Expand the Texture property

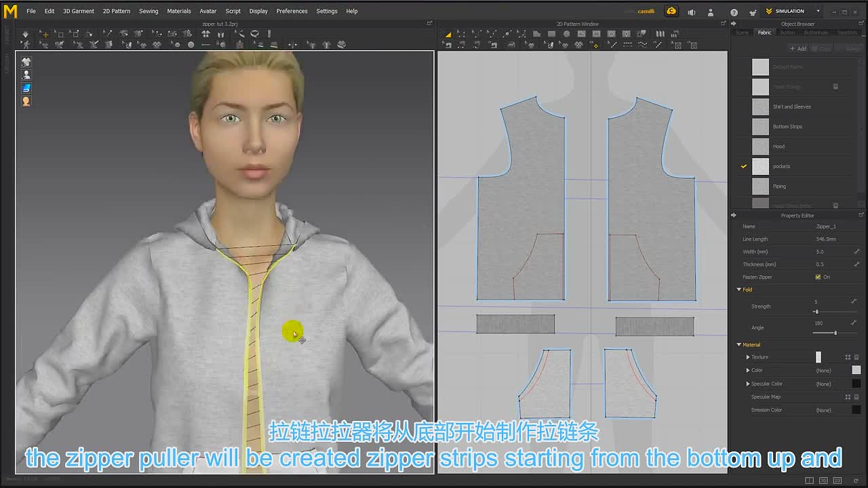click(748, 357)
